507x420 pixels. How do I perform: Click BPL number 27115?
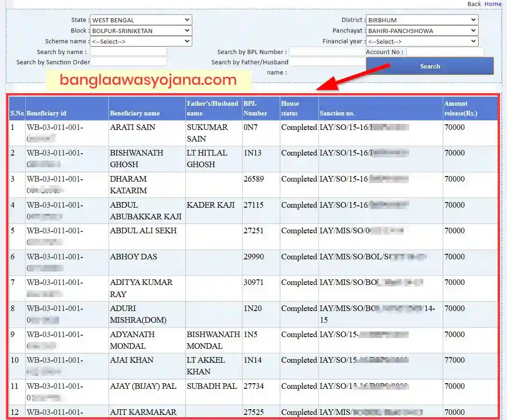point(253,205)
